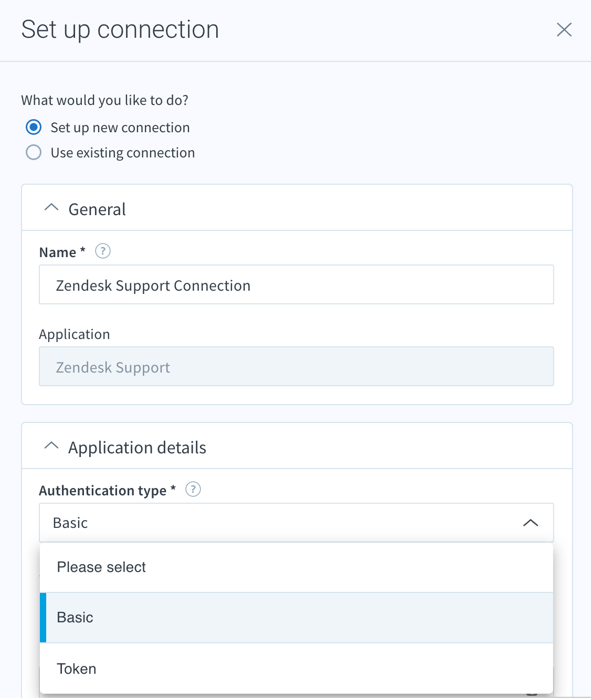Click the Application details header title
591x700 pixels.
[x=138, y=448]
